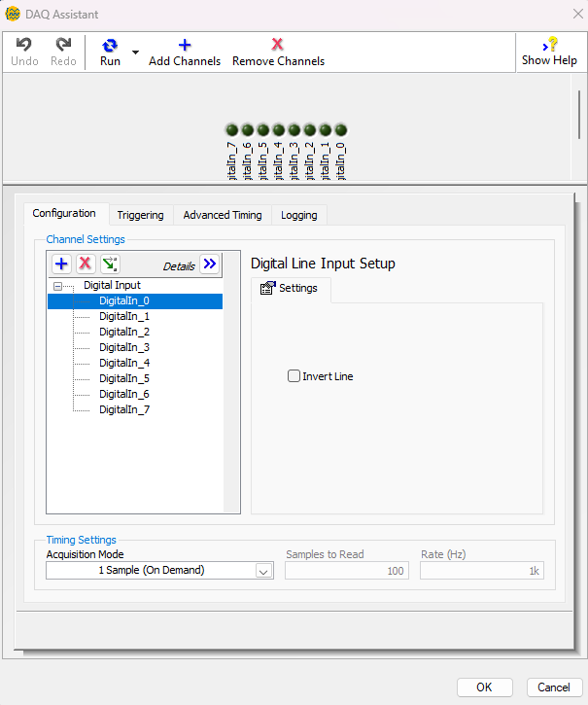The height and width of the screenshot is (705, 588).
Task: Click the Undo arrow icon
Action: click(x=24, y=45)
